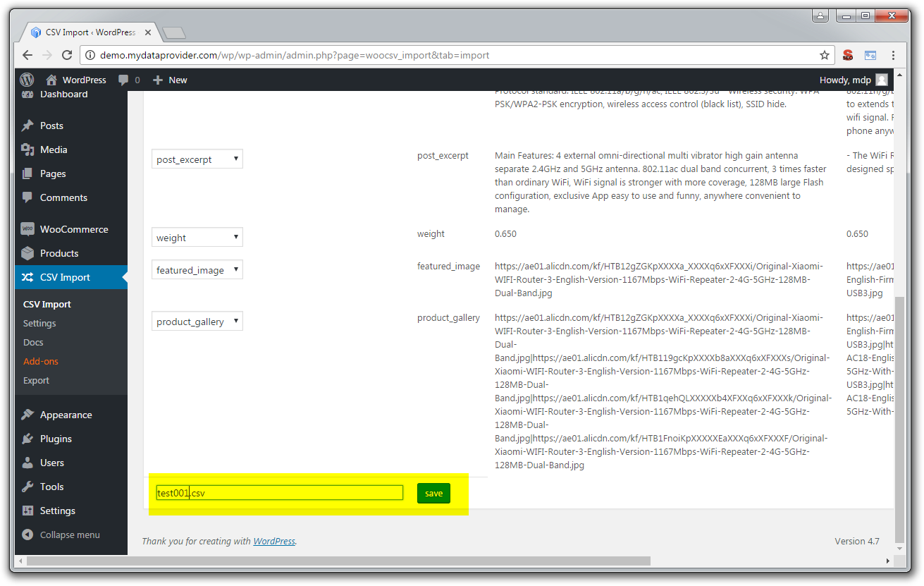Click the WooCommerce logo icon
Screen dimensions: 924x586
click(x=27, y=229)
